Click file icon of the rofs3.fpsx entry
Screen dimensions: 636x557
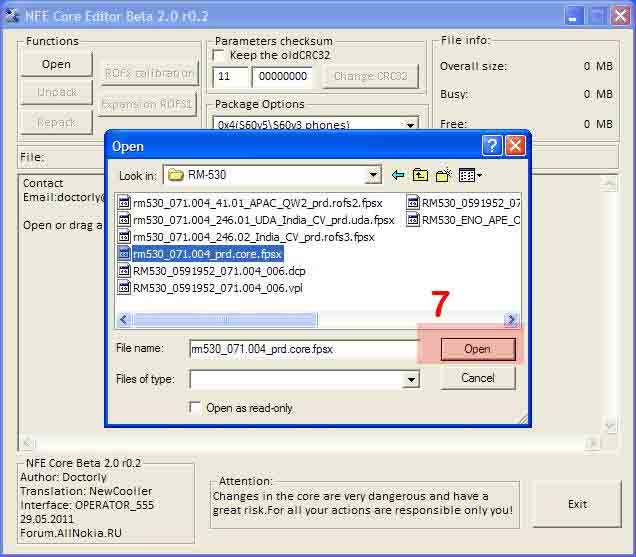click(x=124, y=237)
